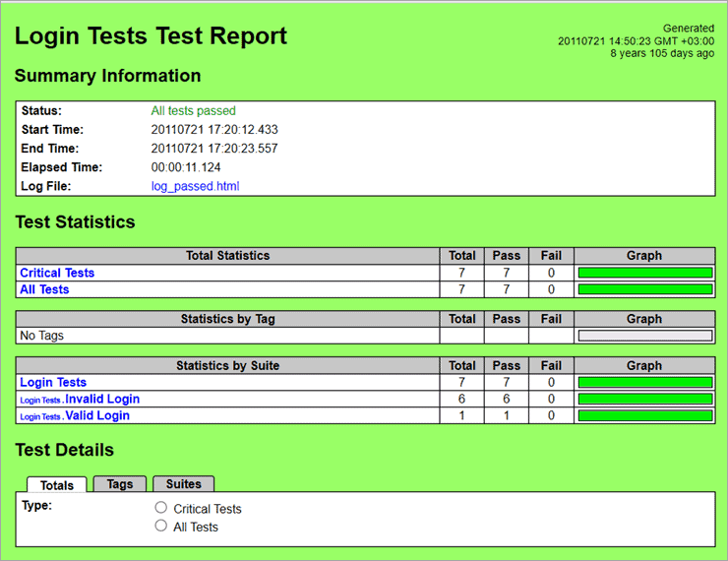Select the All Tests radio button

coord(160,526)
